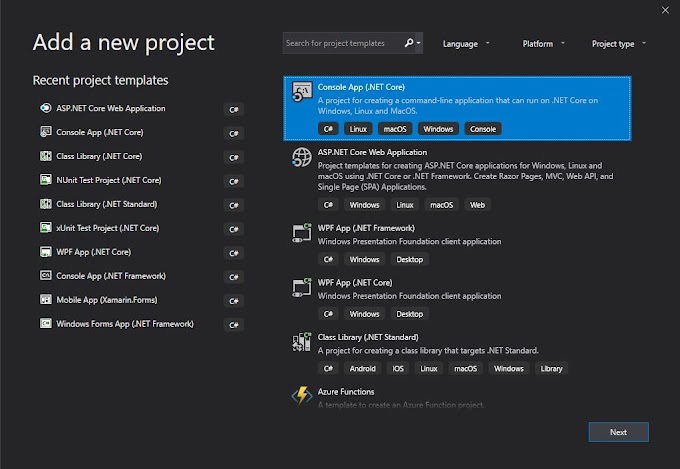
Task: Click the WPF App (.NET Framework) template icon
Action: [x=302, y=234]
